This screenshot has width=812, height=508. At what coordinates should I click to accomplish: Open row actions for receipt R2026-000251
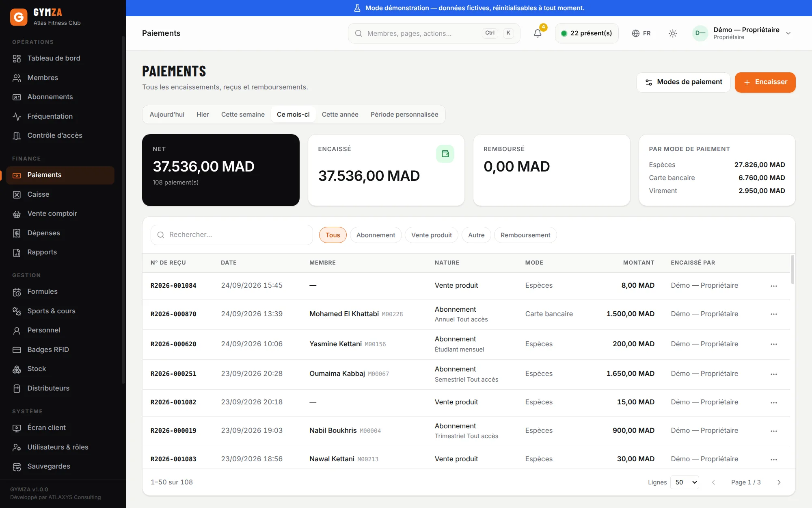pyautogui.click(x=774, y=374)
